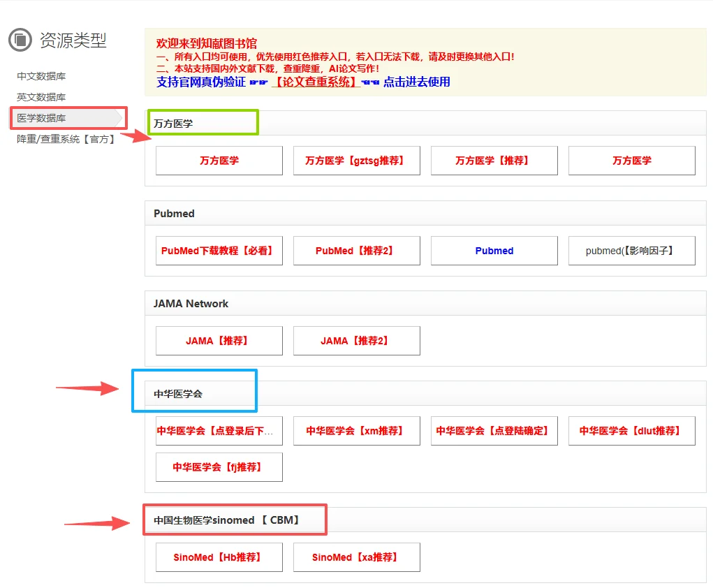This screenshot has width=713, height=588.
Task: Click the 中华医学会 section heading
Action: (178, 394)
